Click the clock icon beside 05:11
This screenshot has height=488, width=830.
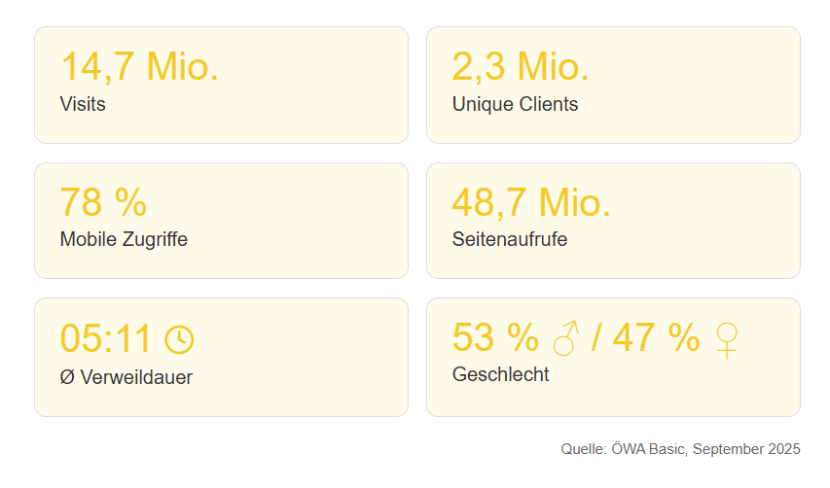point(179,340)
